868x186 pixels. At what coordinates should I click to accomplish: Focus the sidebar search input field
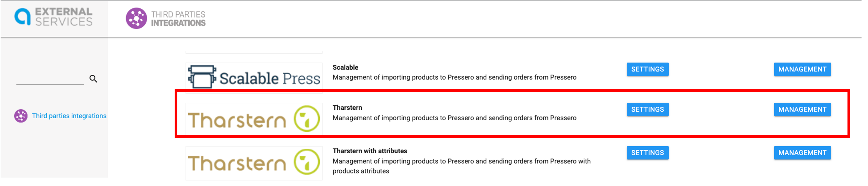point(50,79)
